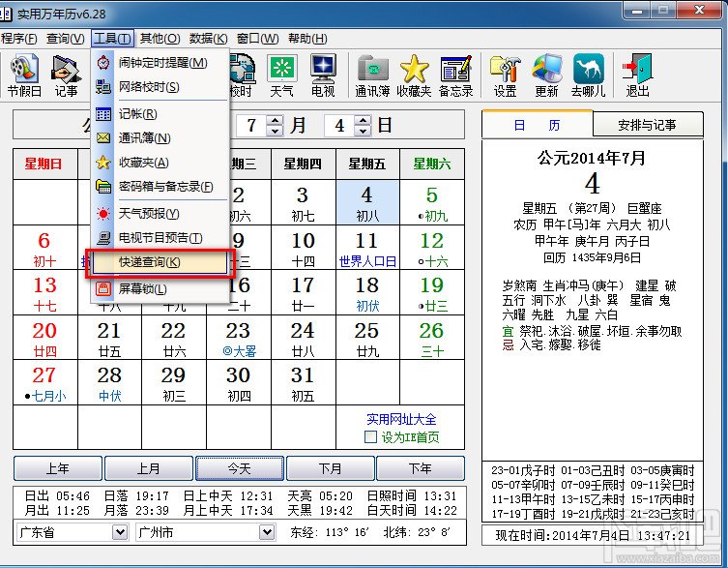Select 天气预报(Y) menu entry
This screenshot has height=568, width=728.
160,213
